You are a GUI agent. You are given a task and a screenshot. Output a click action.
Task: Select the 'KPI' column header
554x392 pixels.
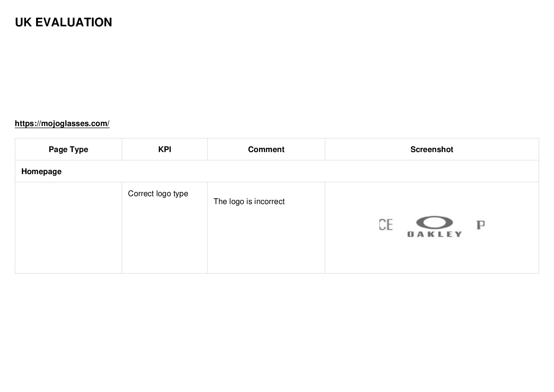point(164,149)
